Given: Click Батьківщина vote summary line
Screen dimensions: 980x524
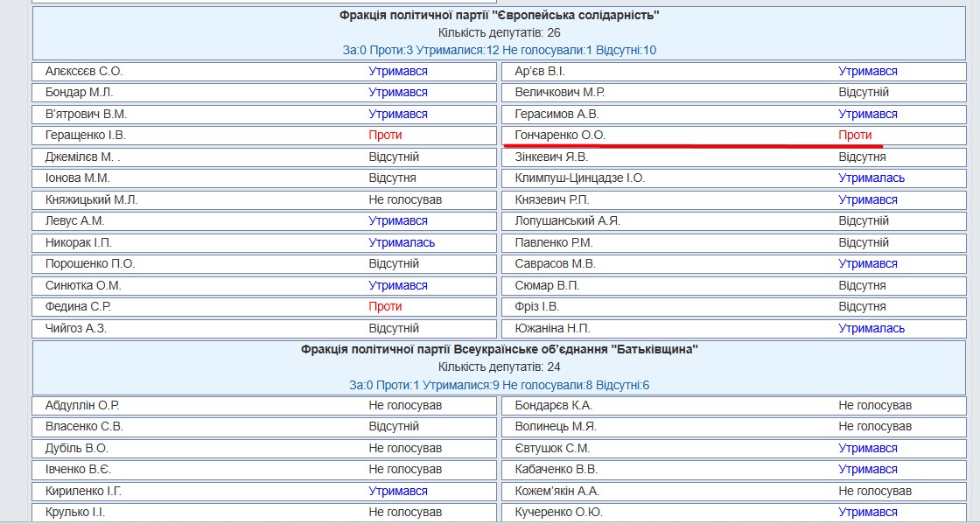Looking at the screenshot, I should pos(500,386).
